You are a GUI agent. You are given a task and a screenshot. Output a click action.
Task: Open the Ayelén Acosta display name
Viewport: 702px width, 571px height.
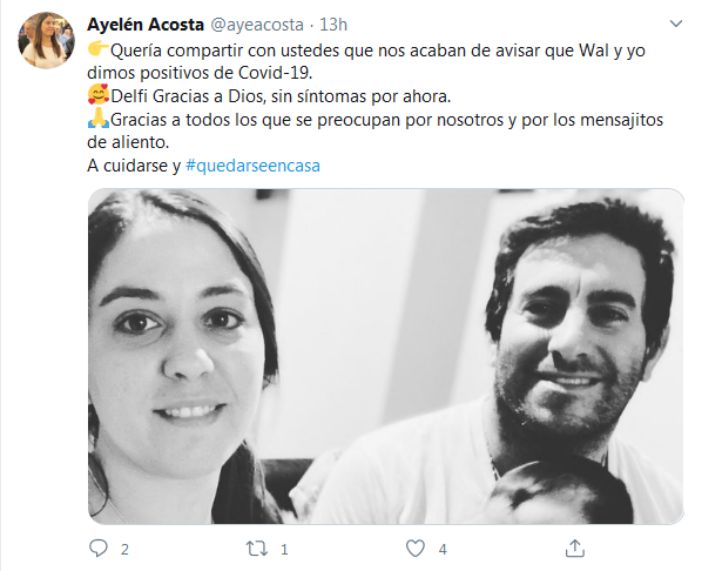click(146, 25)
